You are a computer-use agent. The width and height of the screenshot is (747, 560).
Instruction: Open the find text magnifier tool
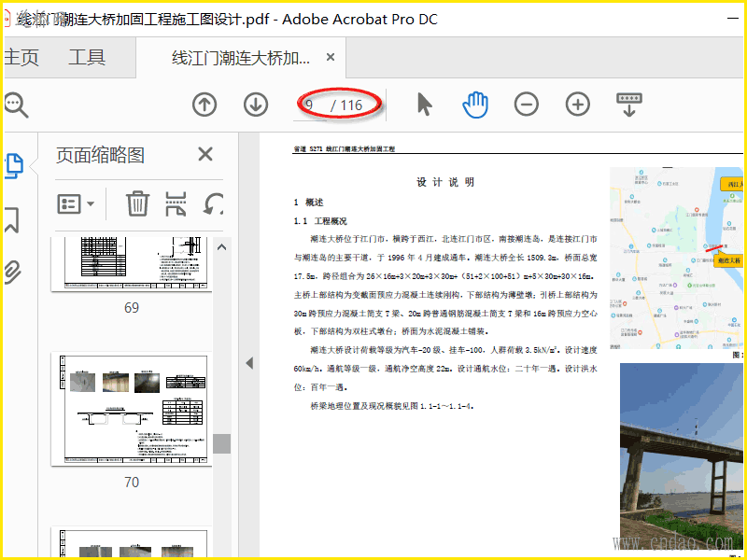pyautogui.click(x=16, y=105)
